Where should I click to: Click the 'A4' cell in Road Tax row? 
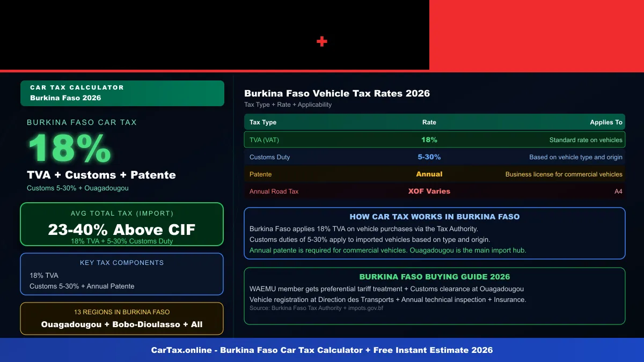(619, 191)
